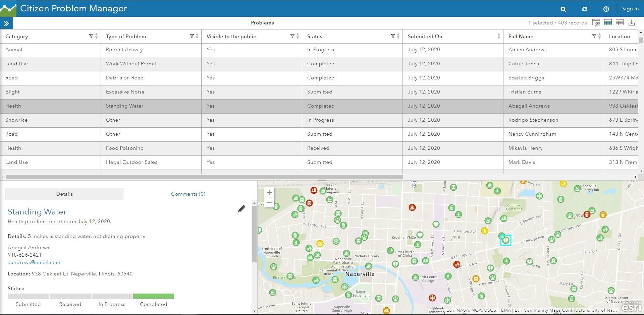
Task: Switch to the Comments tab
Action: (x=188, y=194)
